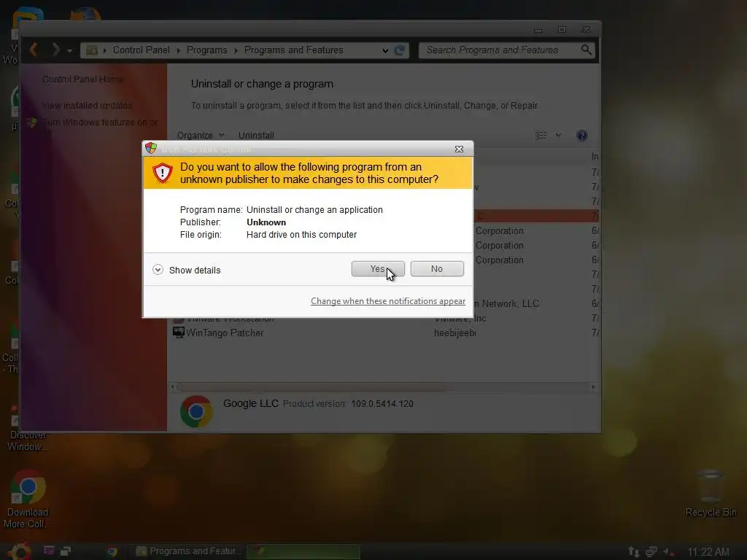
Task: Click the first taskbar quick-launch icon
Action: coord(49,551)
